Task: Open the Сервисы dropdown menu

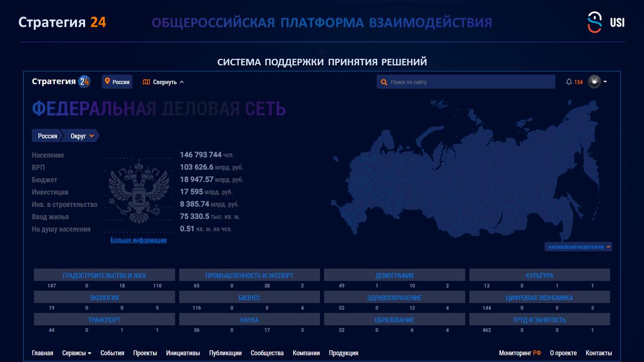Action: coord(76,353)
